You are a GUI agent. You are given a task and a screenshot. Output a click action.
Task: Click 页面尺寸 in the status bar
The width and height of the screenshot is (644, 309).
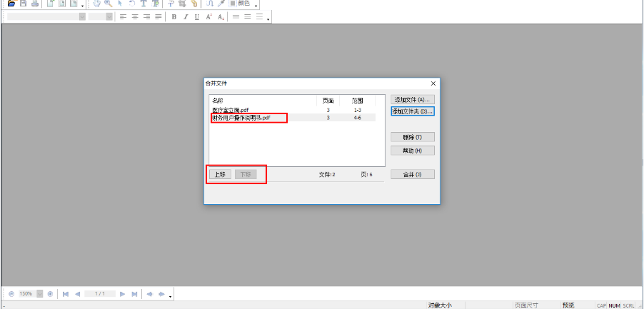(x=525, y=305)
